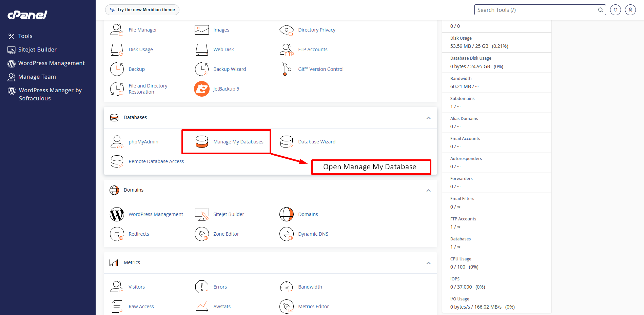Open the Git Version Control icon
The height and width of the screenshot is (315, 644).
pyautogui.click(x=287, y=69)
